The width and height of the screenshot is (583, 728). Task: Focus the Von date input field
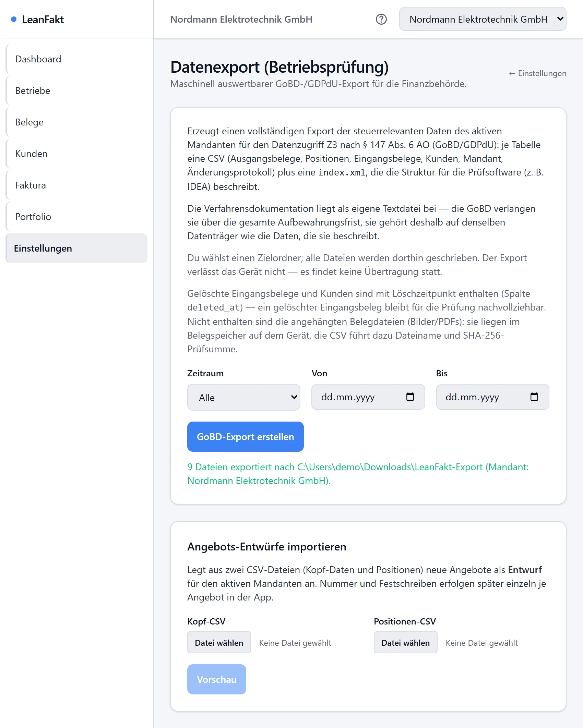coord(368,397)
